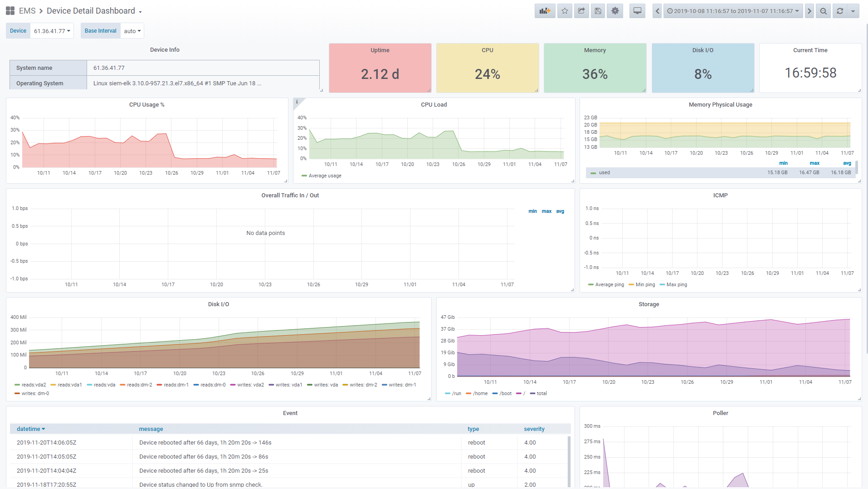Sort Event table by type column

pos(473,429)
